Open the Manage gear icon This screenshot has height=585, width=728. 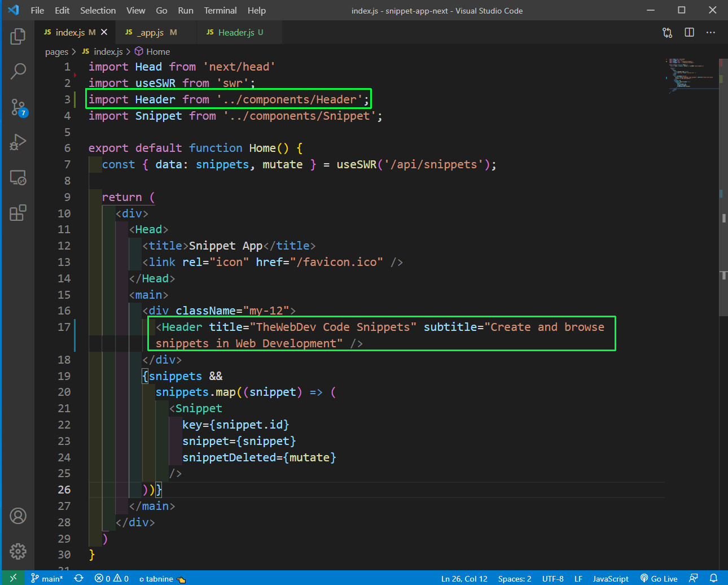coord(18,551)
